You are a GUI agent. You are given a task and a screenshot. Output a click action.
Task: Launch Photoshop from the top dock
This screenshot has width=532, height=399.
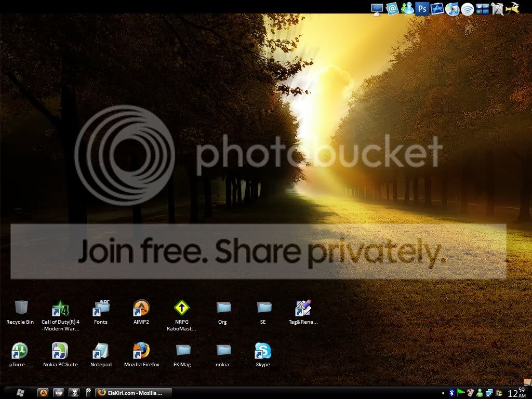[422, 8]
